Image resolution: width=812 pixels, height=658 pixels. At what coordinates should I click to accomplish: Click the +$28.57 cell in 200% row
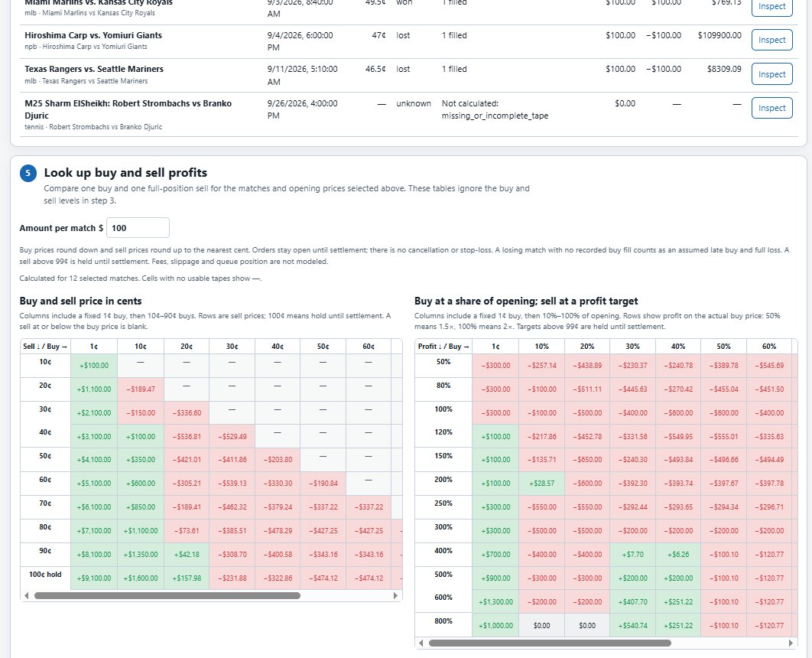coord(541,484)
